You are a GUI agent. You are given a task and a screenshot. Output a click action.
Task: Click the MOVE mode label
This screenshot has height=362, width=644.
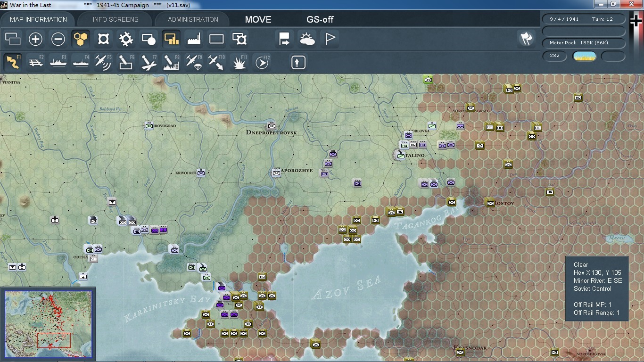258,19
